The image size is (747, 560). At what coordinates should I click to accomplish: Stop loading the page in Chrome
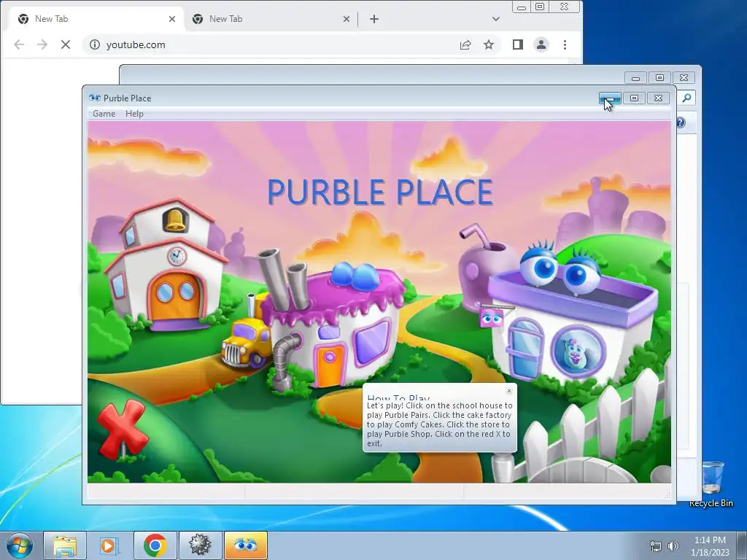coord(66,44)
